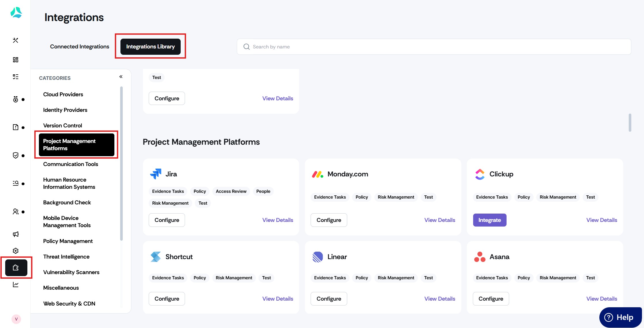Image resolution: width=644 pixels, height=328 pixels.
Task: Click the Jira logo
Action: tap(156, 174)
